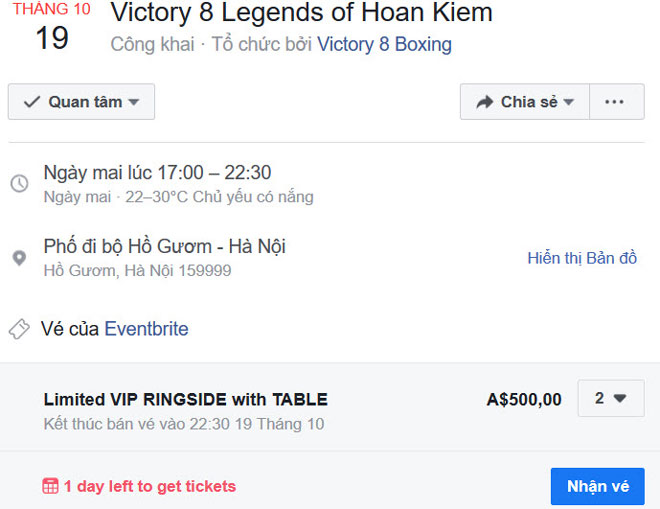Click the checkmark on Quan tâm button
Image resolution: width=660 pixels, height=509 pixels.
[x=31, y=102]
